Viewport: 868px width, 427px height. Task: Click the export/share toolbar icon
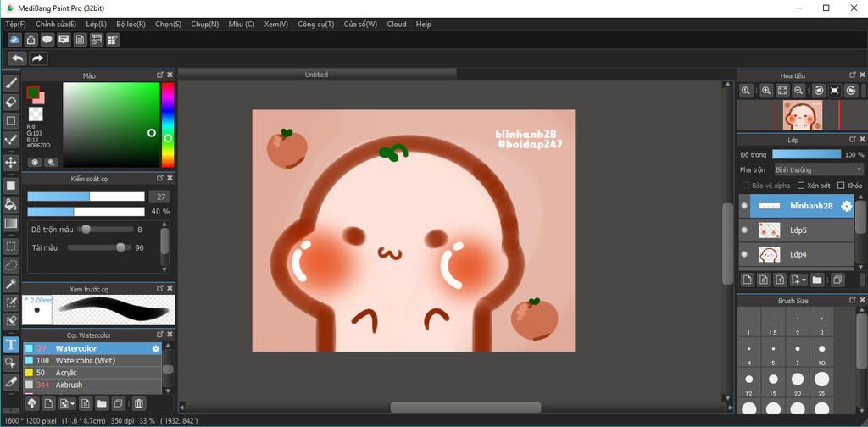(31, 40)
